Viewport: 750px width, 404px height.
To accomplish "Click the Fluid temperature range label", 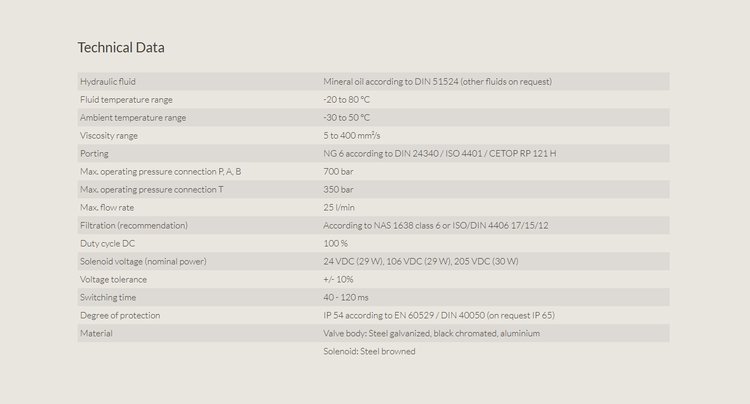I will click(126, 99).
